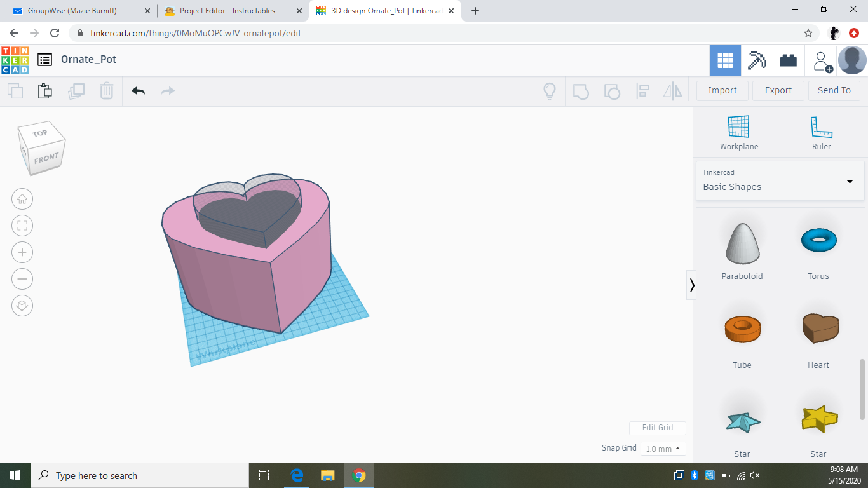Open the Snap Grid value dropdown
Viewport: 868px width, 488px height.
[x=663, y=448]
